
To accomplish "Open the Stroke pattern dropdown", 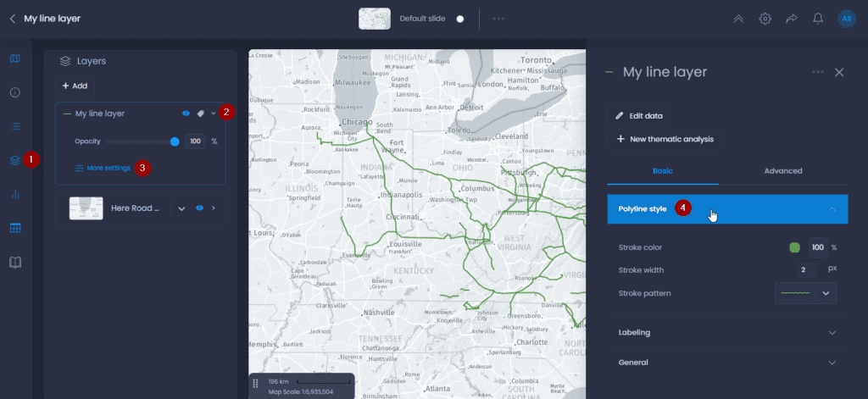I will 805,293.
